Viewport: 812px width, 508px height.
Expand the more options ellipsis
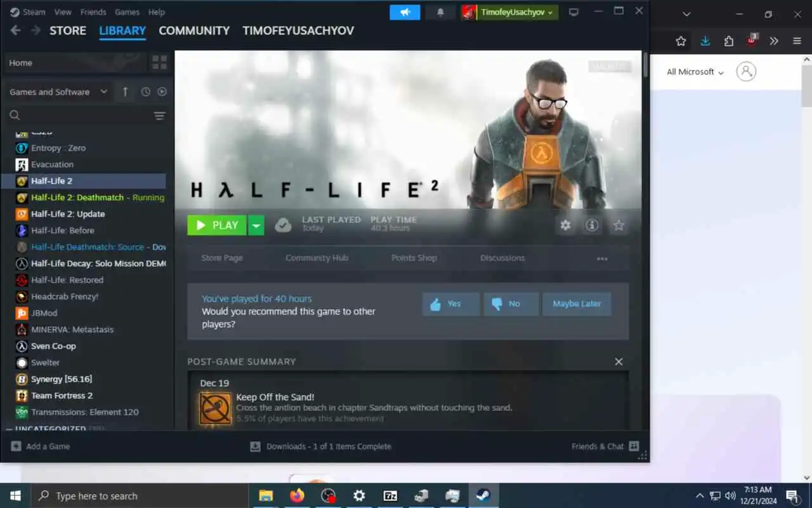602,258
